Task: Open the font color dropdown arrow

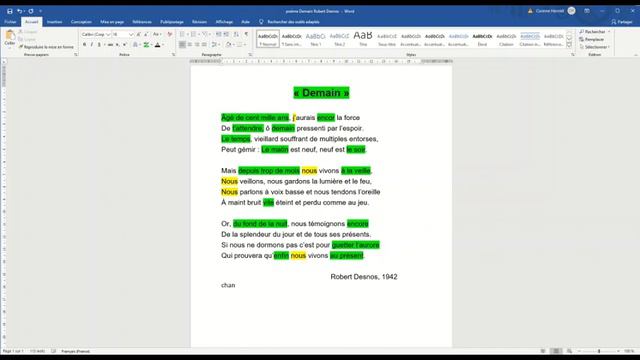Action: click(163, 44)
